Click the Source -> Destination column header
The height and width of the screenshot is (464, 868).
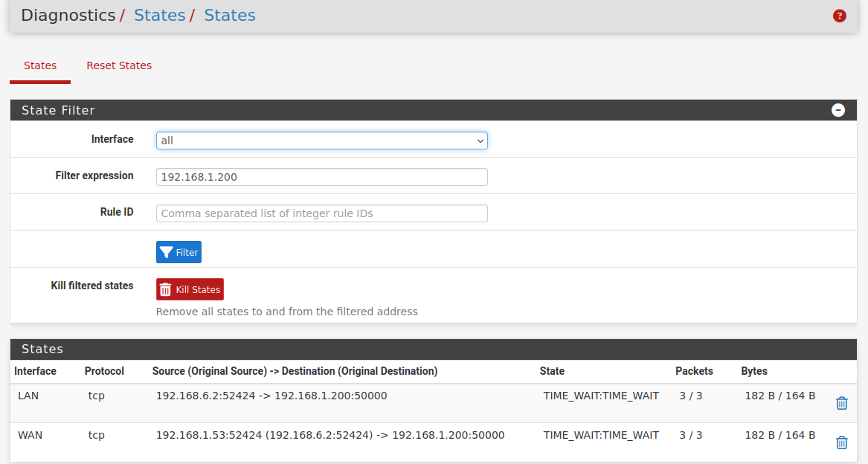(x=295, y=371)
